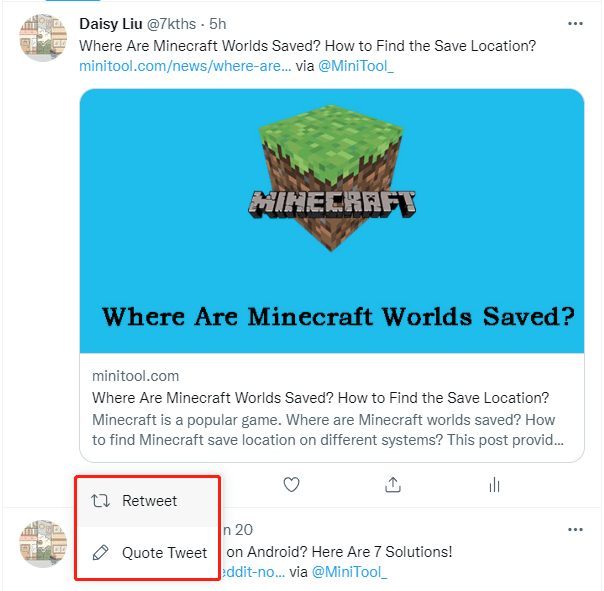Open the minitool.com/news/where-are… link
Viewport: 604px width, 591px height.
coord(185,66)
